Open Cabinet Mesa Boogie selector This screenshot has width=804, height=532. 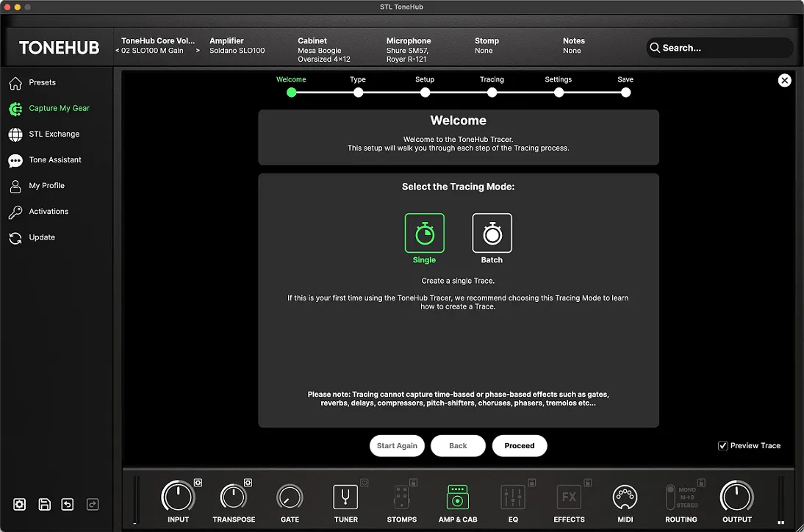[324, 50]
